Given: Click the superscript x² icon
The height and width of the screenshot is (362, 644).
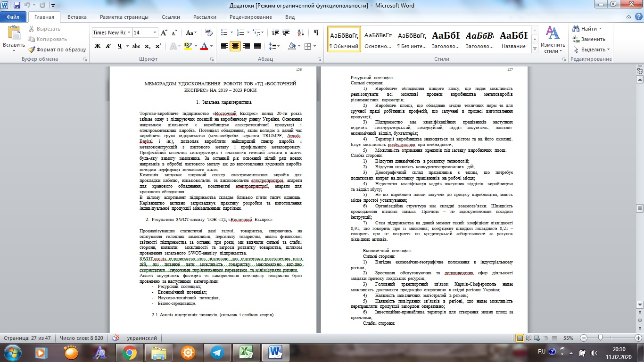Looking at the screenshot, I should [x=158, y=46].
